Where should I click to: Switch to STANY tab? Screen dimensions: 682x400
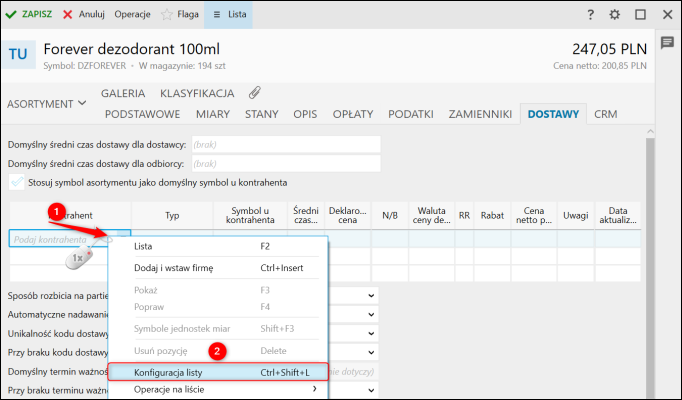coord(261,114)
